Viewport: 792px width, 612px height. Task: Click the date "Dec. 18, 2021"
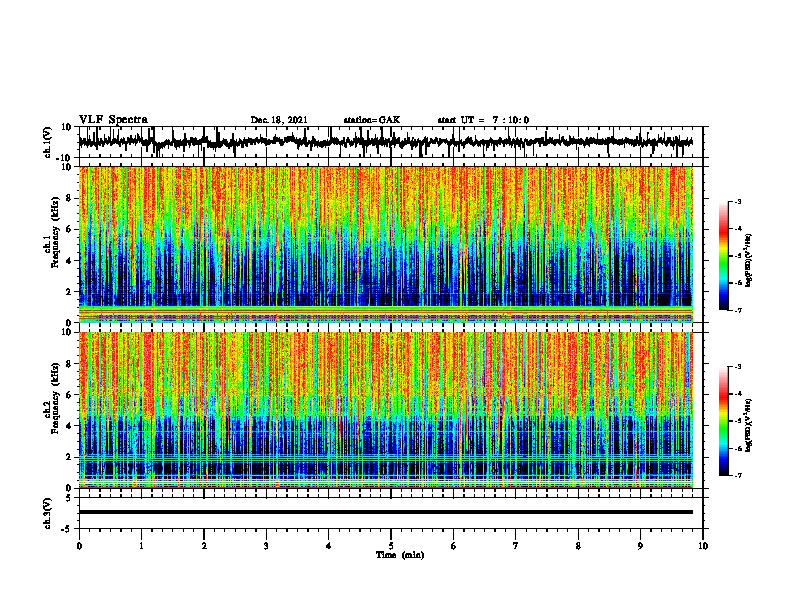point(279,120)
